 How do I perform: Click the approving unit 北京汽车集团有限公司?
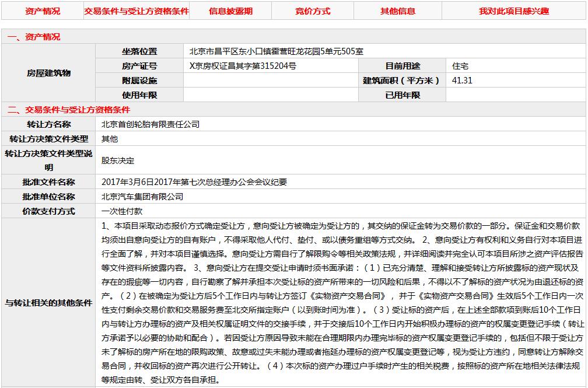point(142,197)
